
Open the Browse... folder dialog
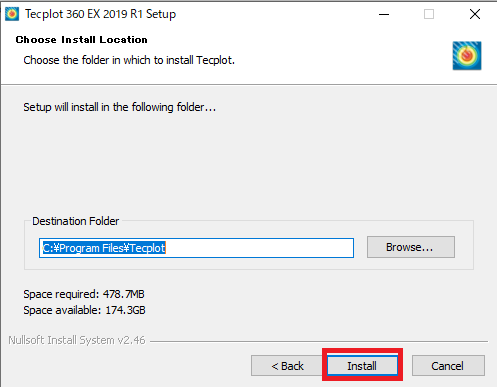(411, 247)
